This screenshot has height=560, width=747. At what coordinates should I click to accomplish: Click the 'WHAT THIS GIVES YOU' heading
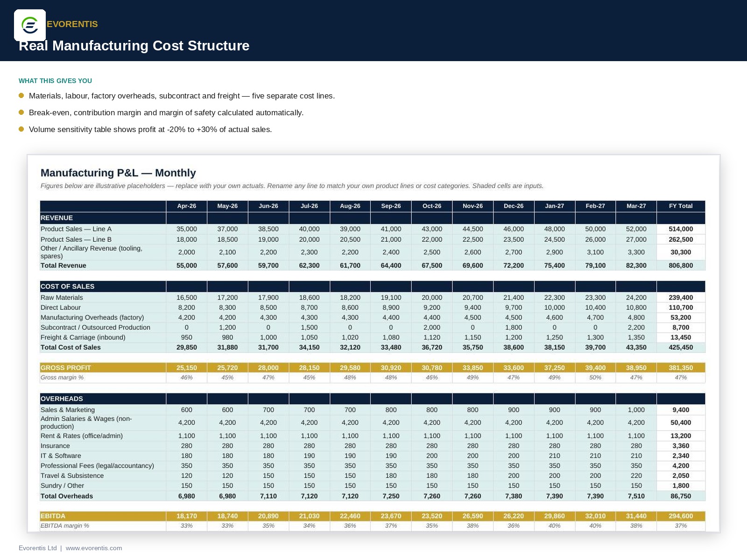point(55,81)
